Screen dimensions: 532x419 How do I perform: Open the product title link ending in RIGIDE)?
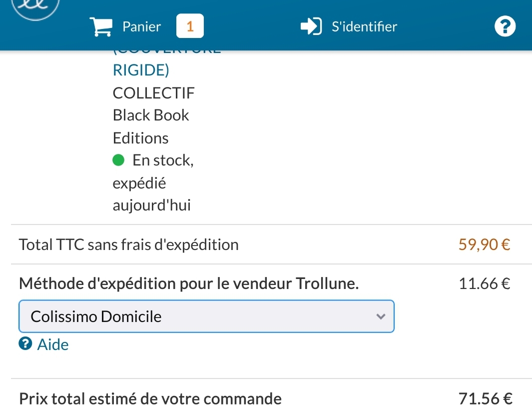click(141, 70)
